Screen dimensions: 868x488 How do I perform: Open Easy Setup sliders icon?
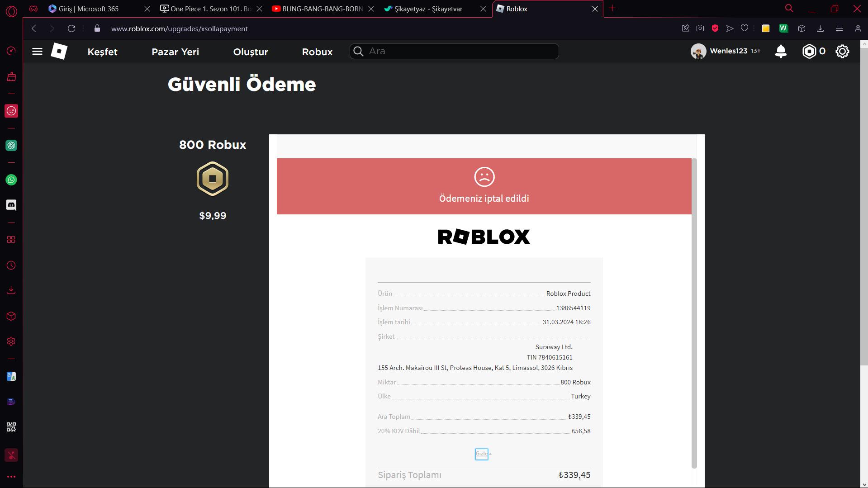point(840,28)
